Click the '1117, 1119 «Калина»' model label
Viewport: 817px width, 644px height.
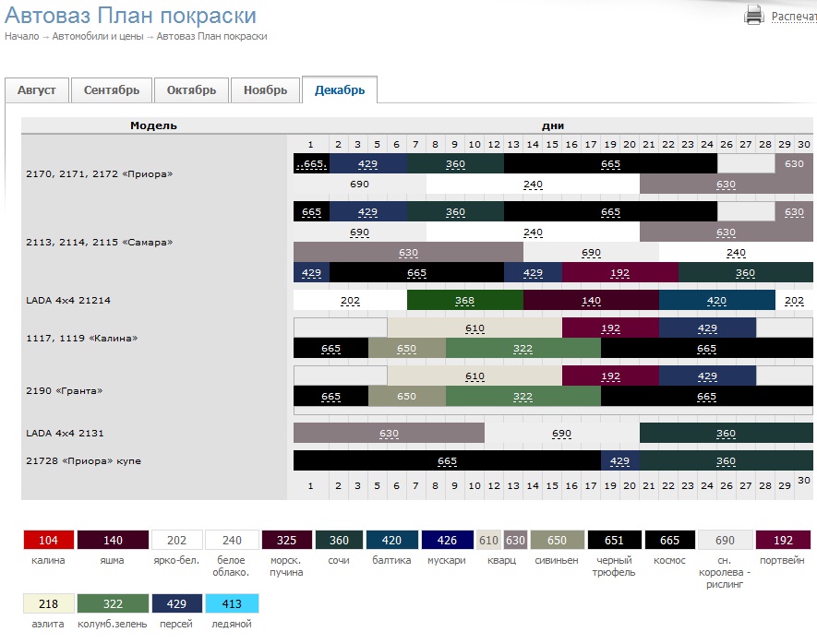pos(82,339)
